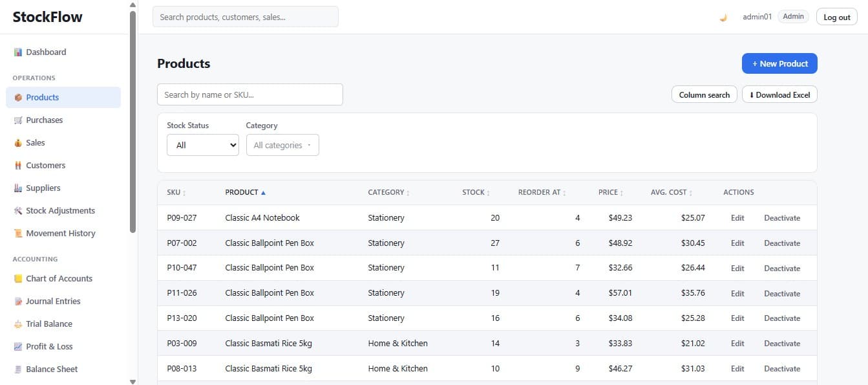The width and height of the screenshot is (868, 385).
Task: Click the admin01 username
Action: coord(757,17)
